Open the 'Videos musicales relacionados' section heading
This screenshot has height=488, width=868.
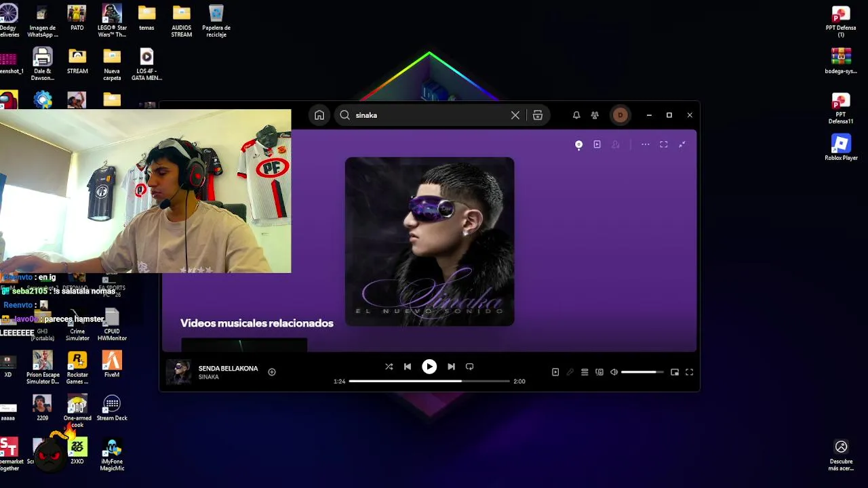coord(257,323)
